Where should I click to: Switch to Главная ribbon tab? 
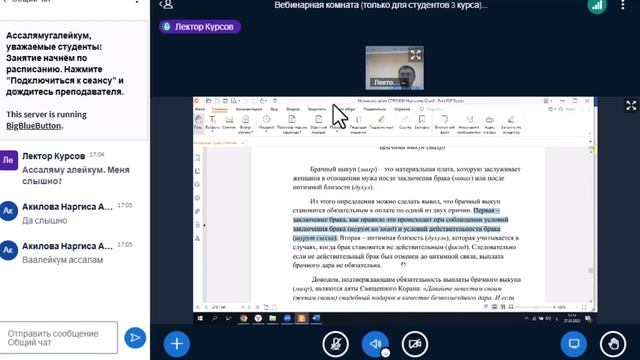pos(220,109)
